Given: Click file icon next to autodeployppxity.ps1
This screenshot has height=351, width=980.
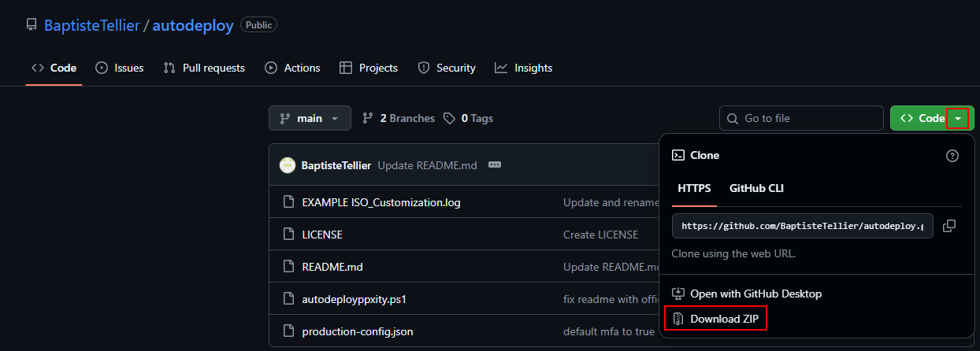Looking at the screenshot, I should pyautogui.click(x=288, y=299).
